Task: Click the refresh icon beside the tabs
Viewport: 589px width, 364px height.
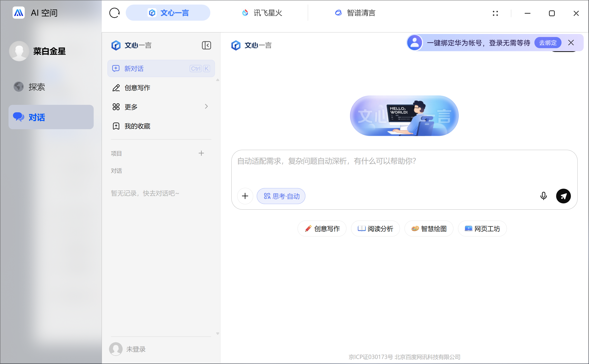Action: pyautogui.click(x=114, y=13)
